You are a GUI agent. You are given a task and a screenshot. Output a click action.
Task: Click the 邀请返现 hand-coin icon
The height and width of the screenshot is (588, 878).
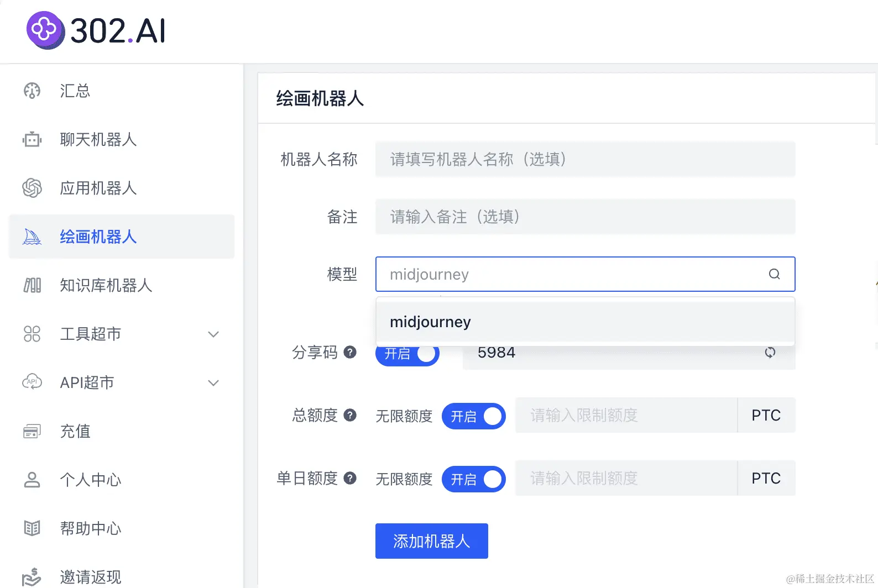pos(32,577)
